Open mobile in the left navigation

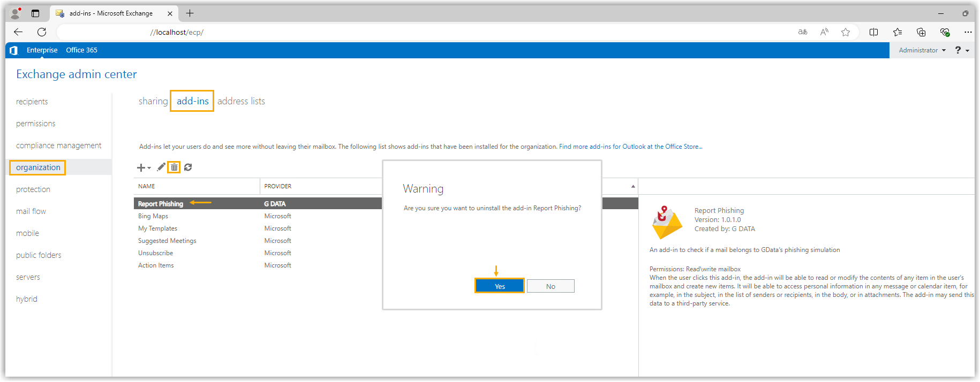[28, 233]
